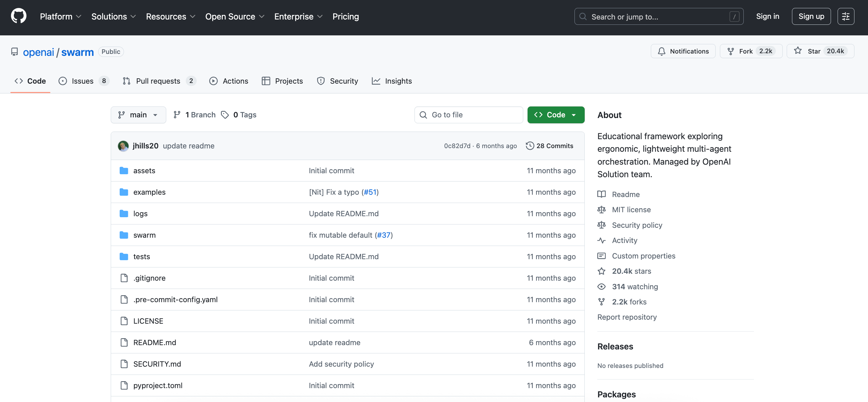Open the .gitignore file
This screenshot has height=402, width=868.
point(150,278)
